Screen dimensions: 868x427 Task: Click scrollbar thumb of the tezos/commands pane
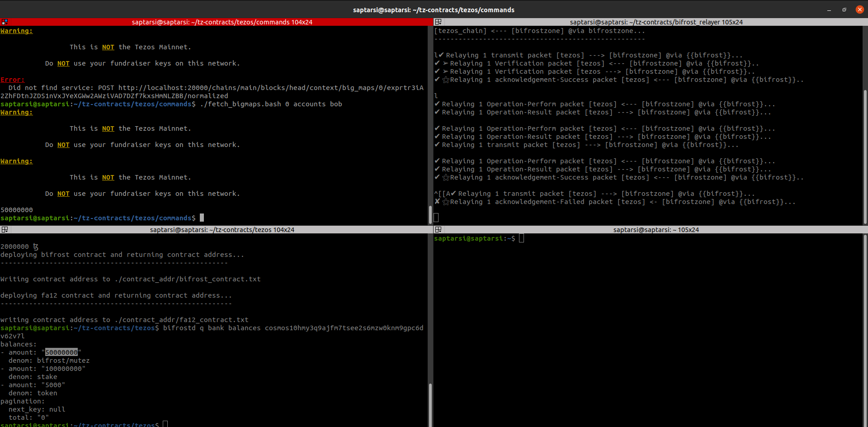[430, 215]
